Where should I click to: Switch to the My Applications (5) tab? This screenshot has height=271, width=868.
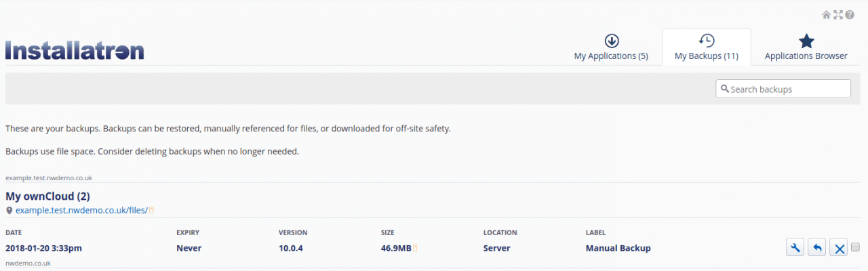pyautogui.click(x=611, y=47)
